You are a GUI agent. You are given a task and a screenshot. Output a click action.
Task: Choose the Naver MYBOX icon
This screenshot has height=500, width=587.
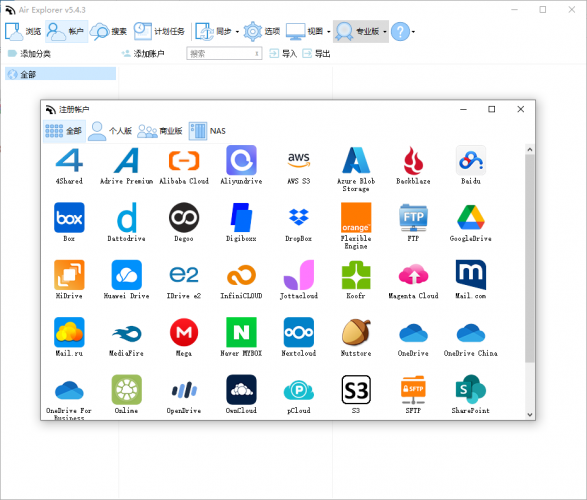241,332
